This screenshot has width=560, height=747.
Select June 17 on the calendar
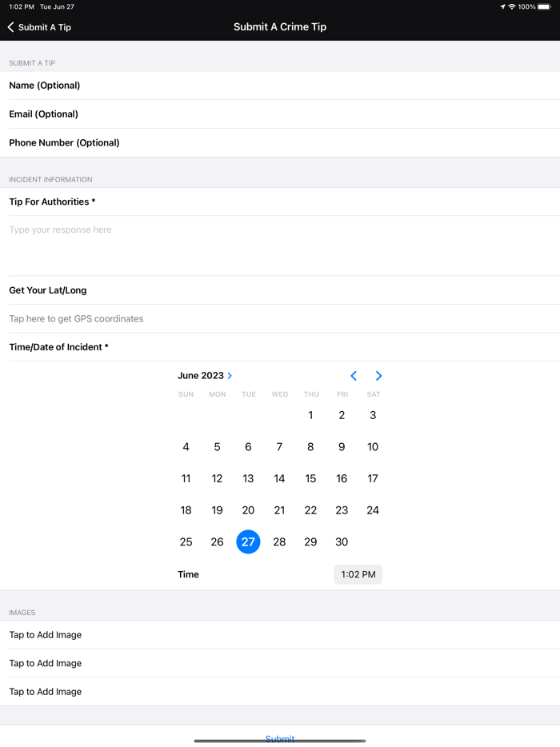[373, 479]
